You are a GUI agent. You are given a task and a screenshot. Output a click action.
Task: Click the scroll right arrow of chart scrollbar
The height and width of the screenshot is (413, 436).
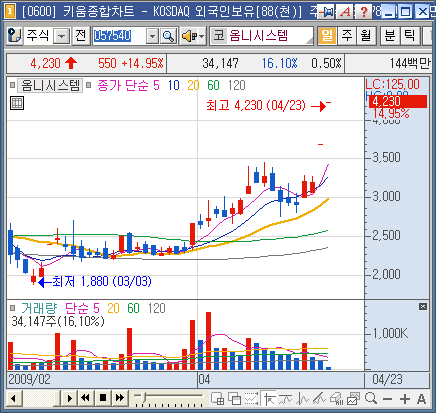(x=69, y=398)
